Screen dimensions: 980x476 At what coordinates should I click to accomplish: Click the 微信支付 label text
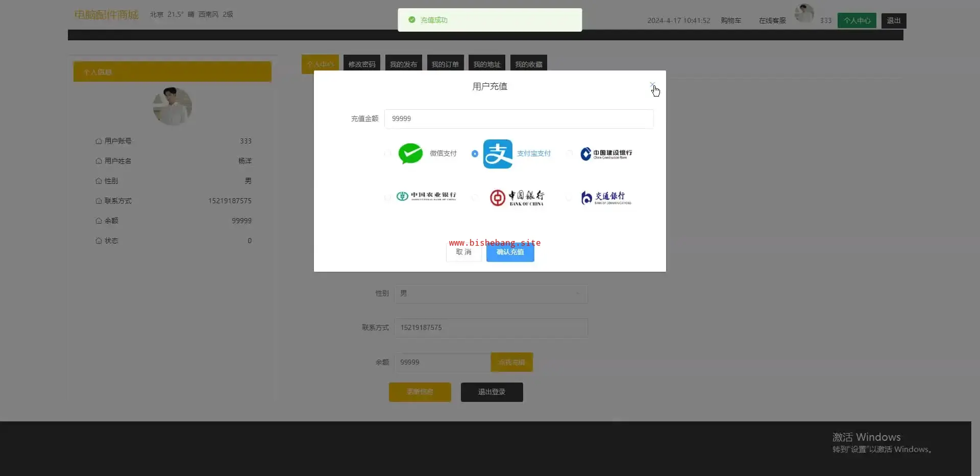[x=443, y=153]
